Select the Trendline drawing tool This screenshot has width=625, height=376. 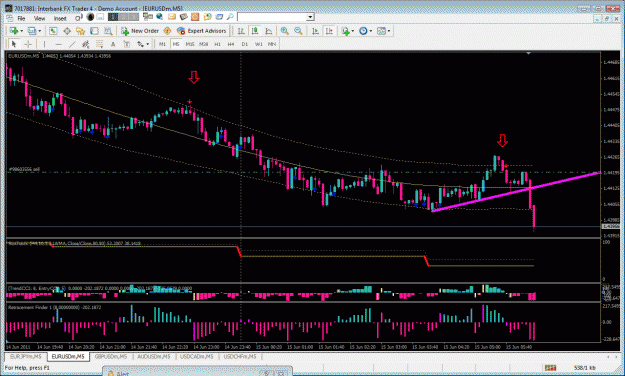pos(72,44)
